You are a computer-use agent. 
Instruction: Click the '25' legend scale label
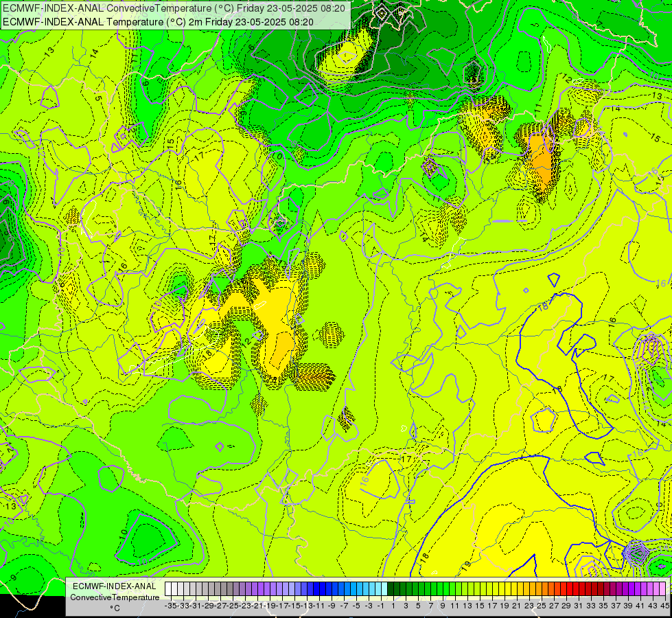coord(542,606)
